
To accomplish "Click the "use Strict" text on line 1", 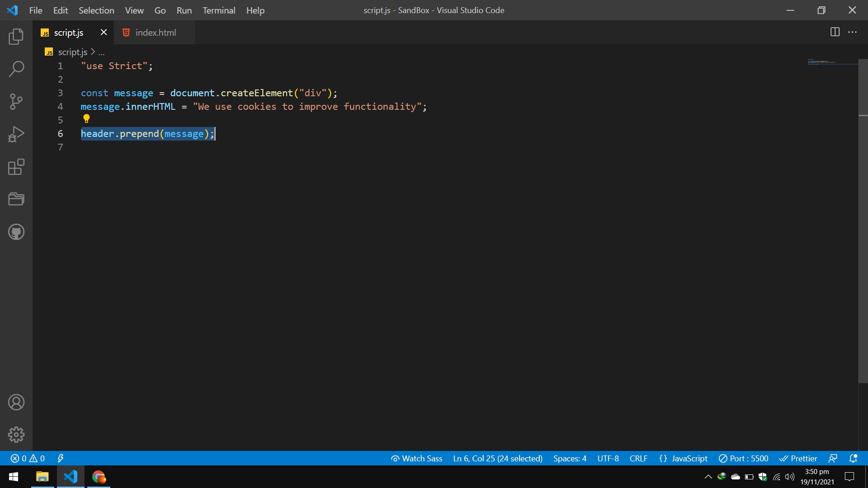I will (114, 66).
